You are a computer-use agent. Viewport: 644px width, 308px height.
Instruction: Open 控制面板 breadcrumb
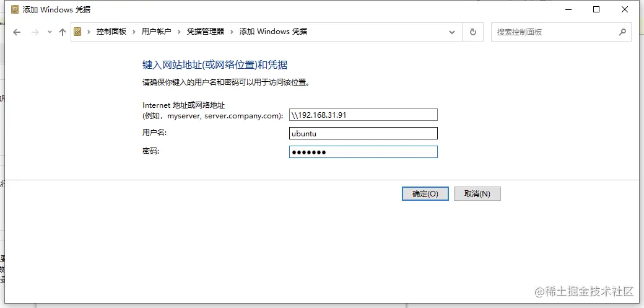(111, 32)
